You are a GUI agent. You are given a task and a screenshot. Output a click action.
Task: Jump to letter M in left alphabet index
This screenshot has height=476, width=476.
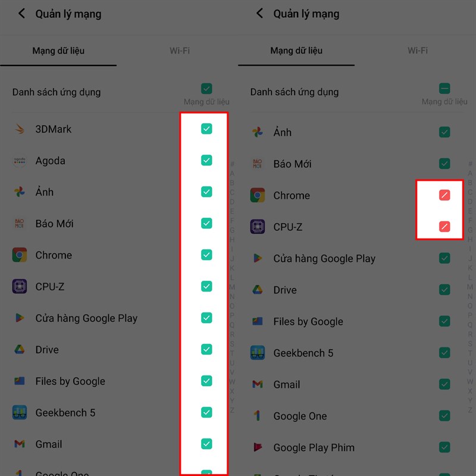[232, 287]
